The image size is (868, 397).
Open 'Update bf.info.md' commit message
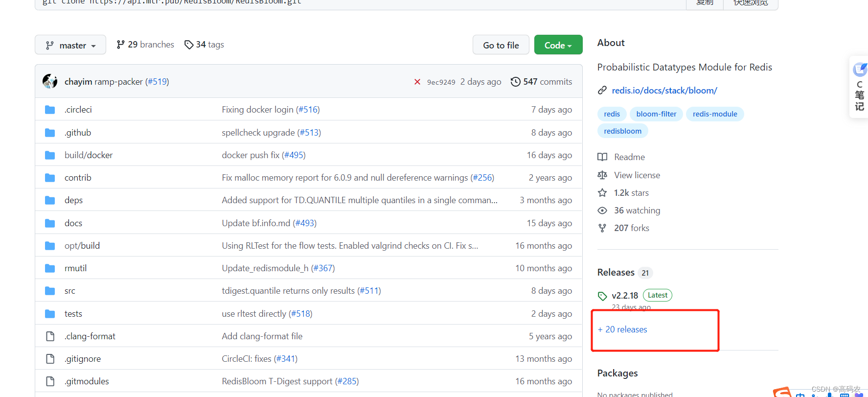[x=256, y=223]
